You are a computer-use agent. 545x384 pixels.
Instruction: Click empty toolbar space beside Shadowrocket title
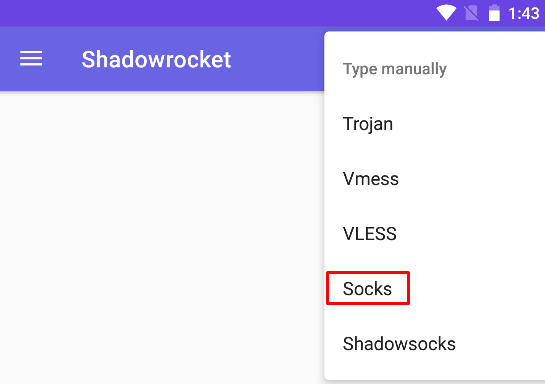[278, 58]
